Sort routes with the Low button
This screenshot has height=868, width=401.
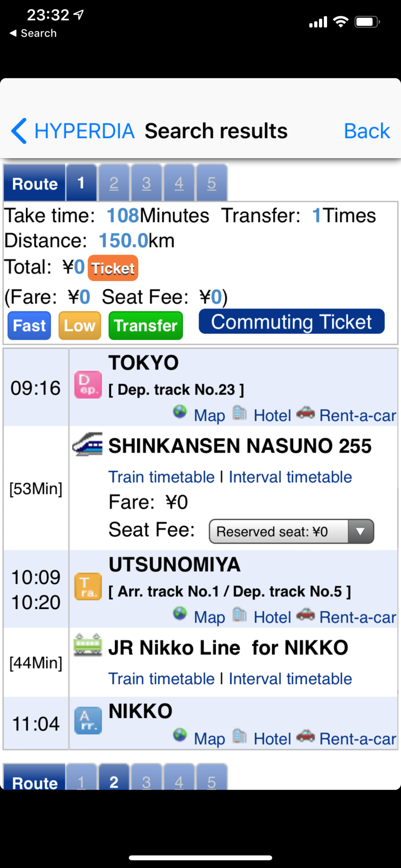(80, 325)
